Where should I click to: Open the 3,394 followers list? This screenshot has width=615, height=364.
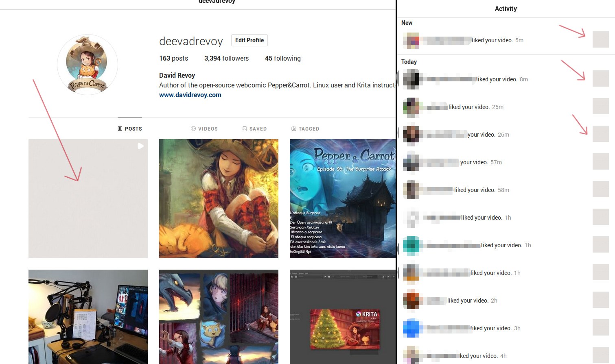[x=226, y=58]
